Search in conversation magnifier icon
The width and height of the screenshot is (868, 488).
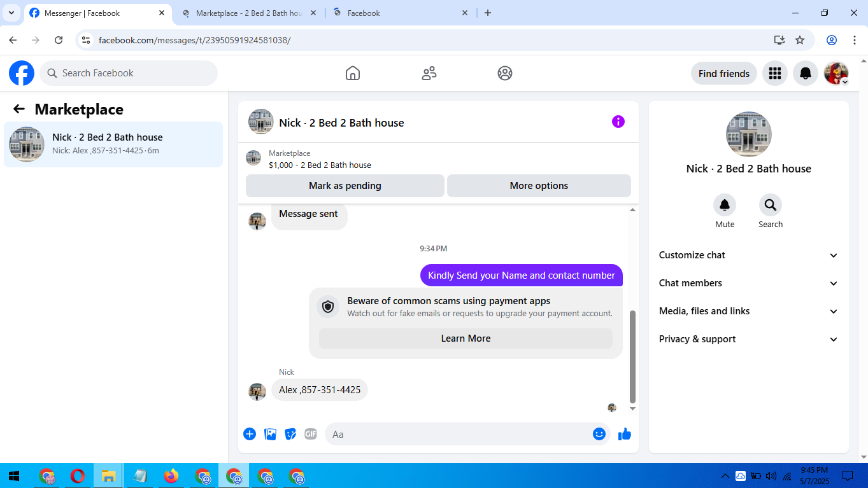tap(771, 205)
